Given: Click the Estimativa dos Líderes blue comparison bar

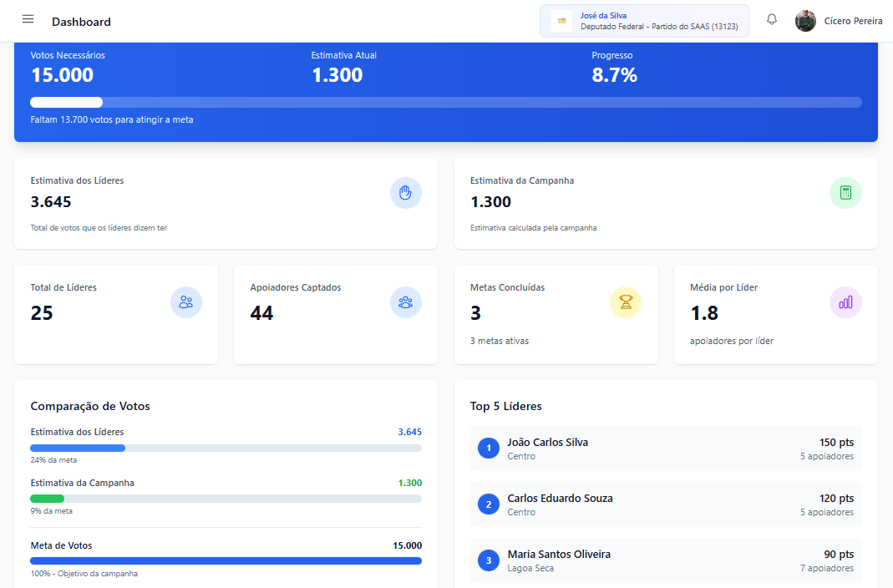Looking at the screenshot, I should point(78,449).
